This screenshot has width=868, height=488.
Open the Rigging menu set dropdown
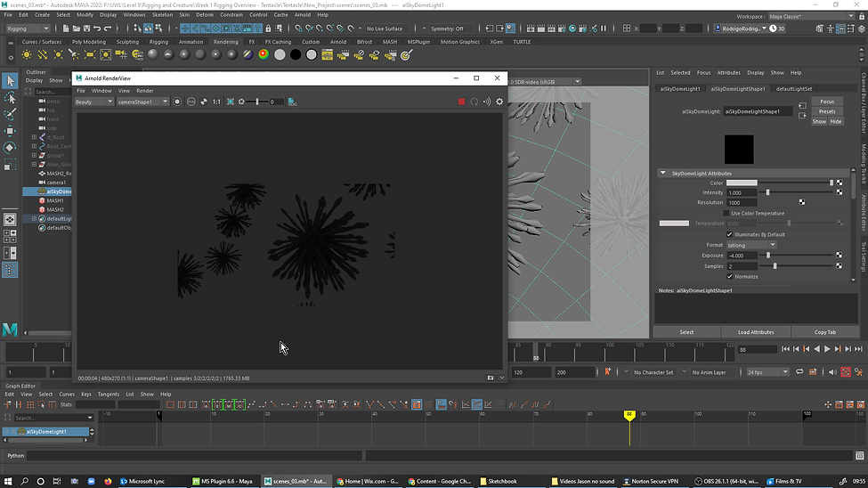click(x=28, y=28)
